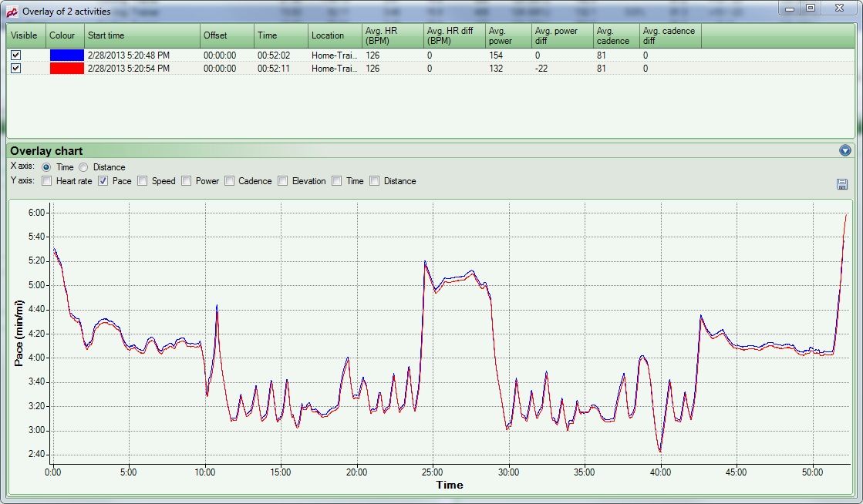Viewport: 863px width, 504px height.
Task: Select Distance as X axis
Action: pyautogui.click(x=83, y=167)
